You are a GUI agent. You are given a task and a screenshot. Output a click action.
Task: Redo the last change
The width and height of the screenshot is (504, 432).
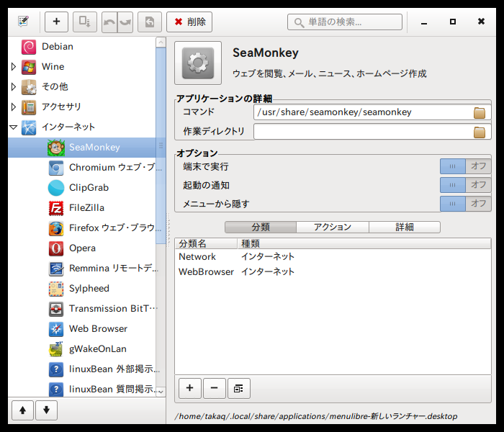click(125, 22)
